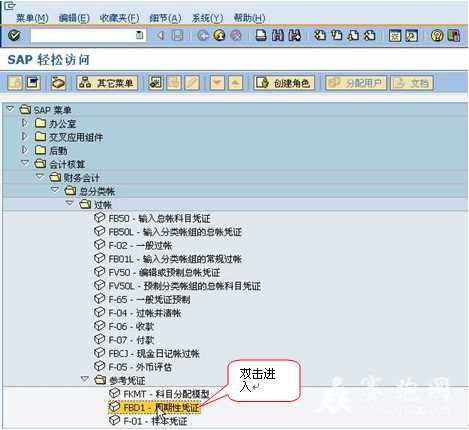Click the Create Shortcut icon
The height and width of the screenshot is (430, 469).
(412, 35)
